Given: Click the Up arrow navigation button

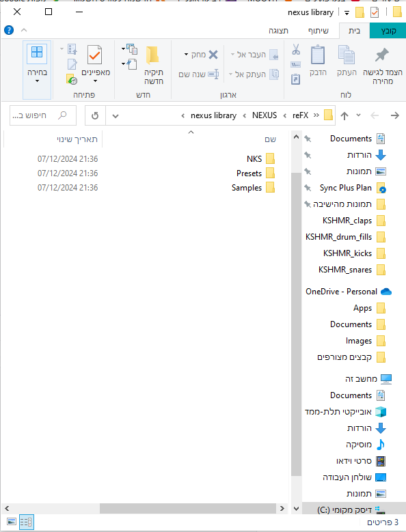Looking at the screenshot, I should point(344,115).
